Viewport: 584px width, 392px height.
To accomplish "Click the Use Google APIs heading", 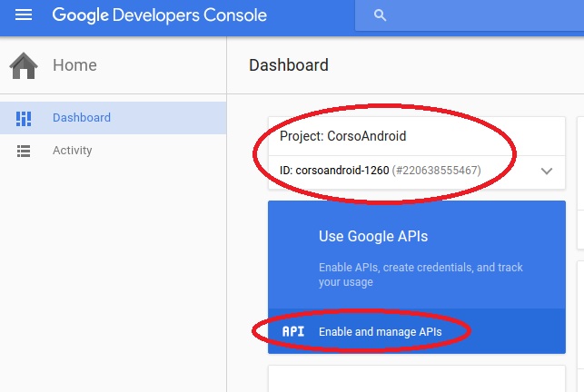I will 373,236.
